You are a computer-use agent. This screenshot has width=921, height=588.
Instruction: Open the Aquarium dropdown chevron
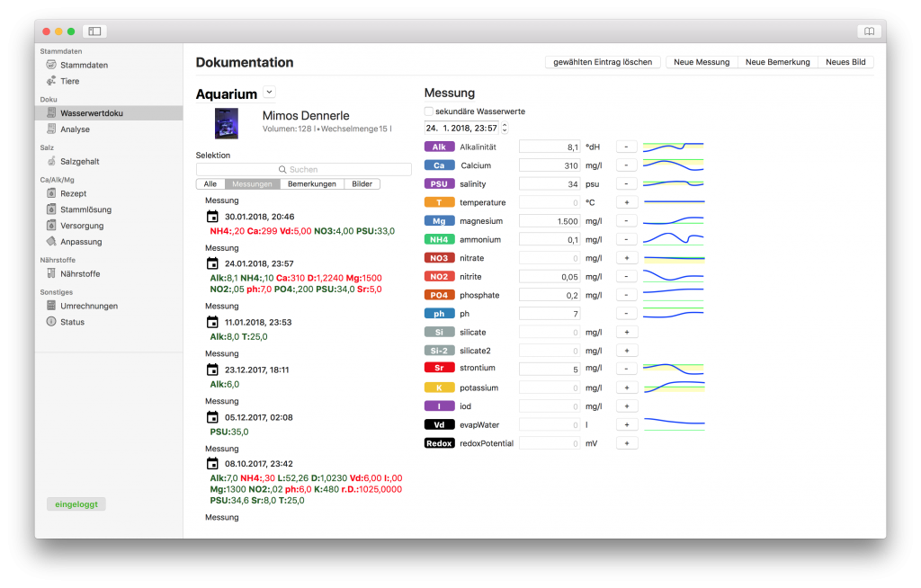click(269, 93)
